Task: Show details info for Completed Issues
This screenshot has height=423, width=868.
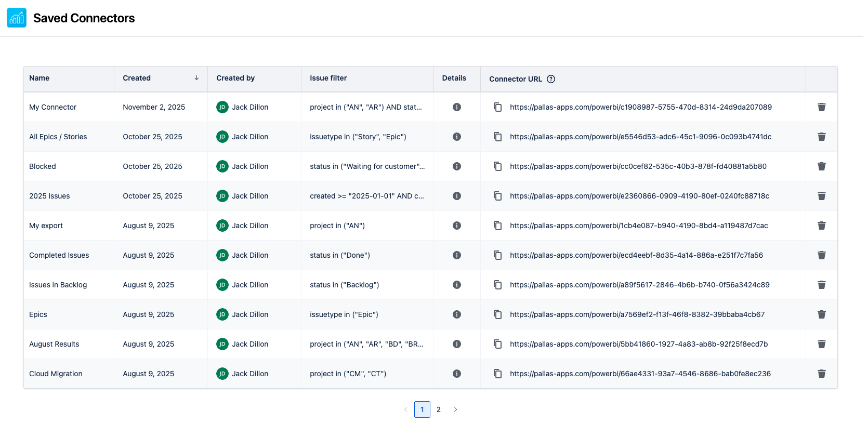Action: click(x=457, y=255)
